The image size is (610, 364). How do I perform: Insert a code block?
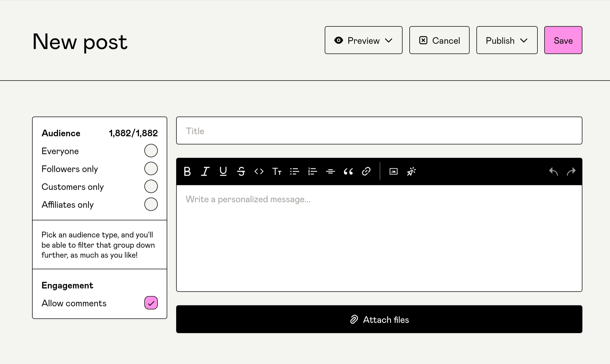pos(259,172)
